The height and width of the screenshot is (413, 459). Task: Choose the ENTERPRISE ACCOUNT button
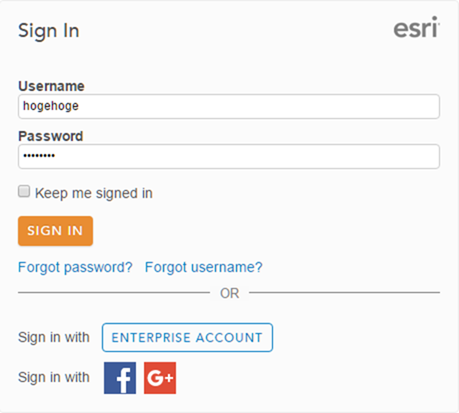187,337
